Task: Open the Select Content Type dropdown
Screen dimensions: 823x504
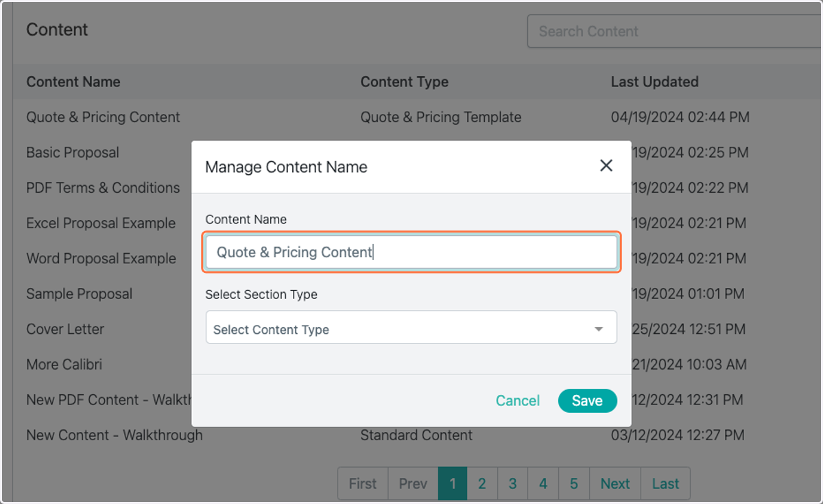Action: pyautogui.click(x=411, y=327)
